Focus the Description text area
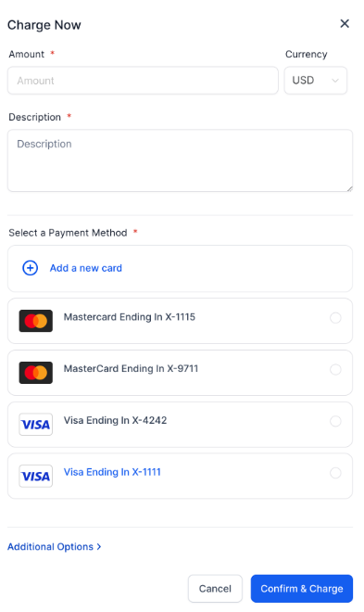364x612 pixels. point(180,160)
